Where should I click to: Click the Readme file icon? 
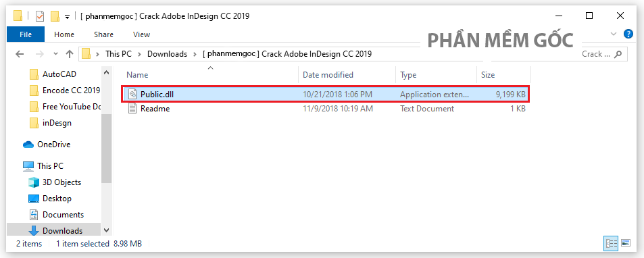[132, 109]
